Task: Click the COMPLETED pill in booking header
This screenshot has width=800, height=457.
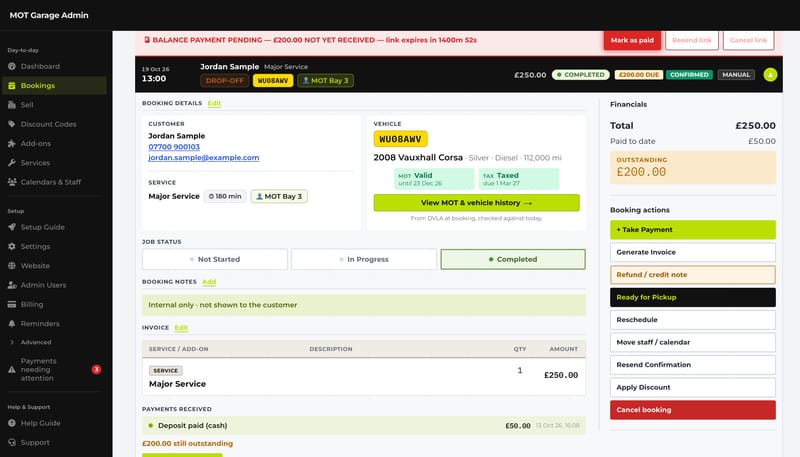Action: (581, 74)
